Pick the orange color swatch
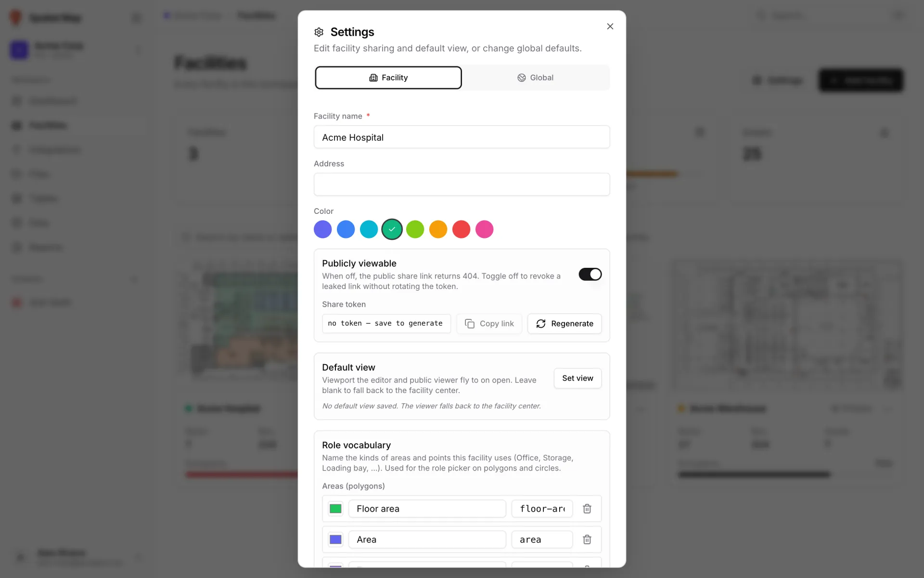Screen dimensions: 924x578 tap(438, 229)
